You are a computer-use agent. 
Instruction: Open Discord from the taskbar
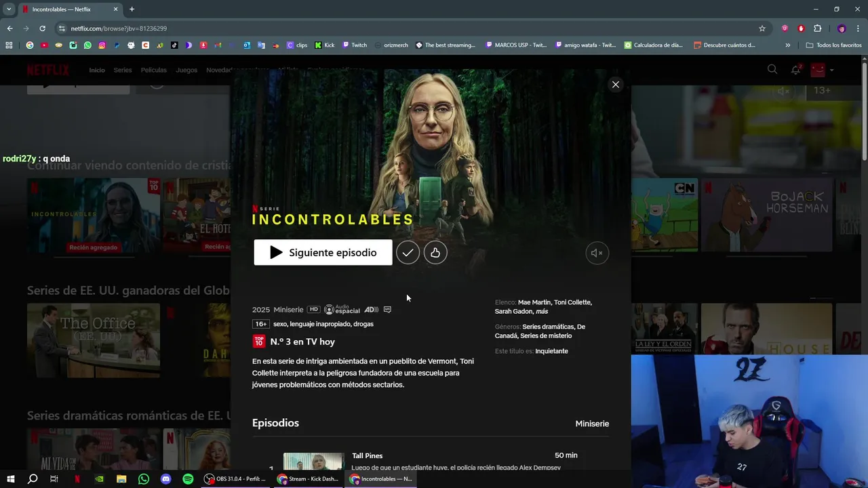click(x=166, y=479)
